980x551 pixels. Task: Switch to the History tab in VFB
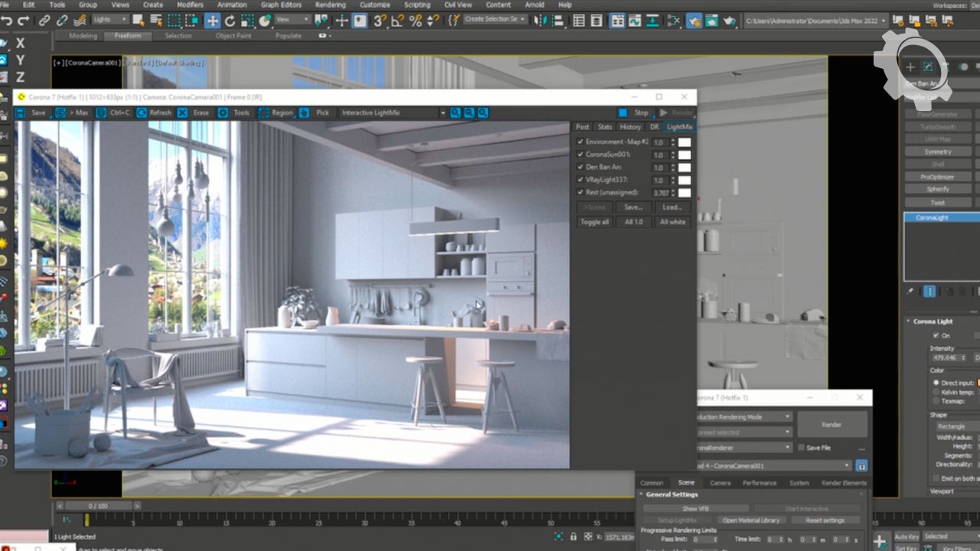point(630,127)
